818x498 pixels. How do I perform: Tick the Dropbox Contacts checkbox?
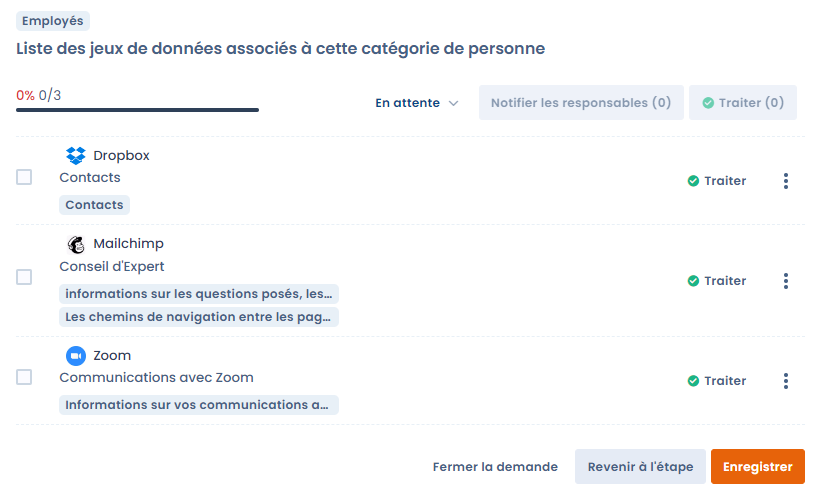24,177
